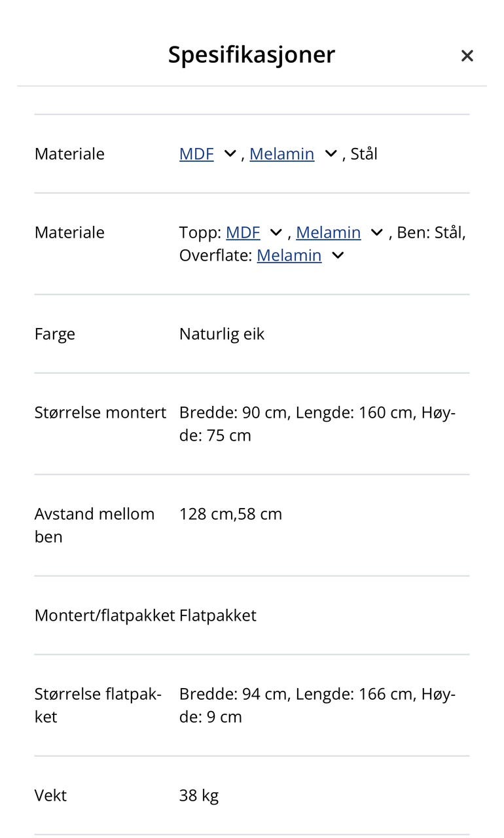Click the 'Avstand mellom ben' label
Viewport: 504px width, 838px height.
coord(95,525)
